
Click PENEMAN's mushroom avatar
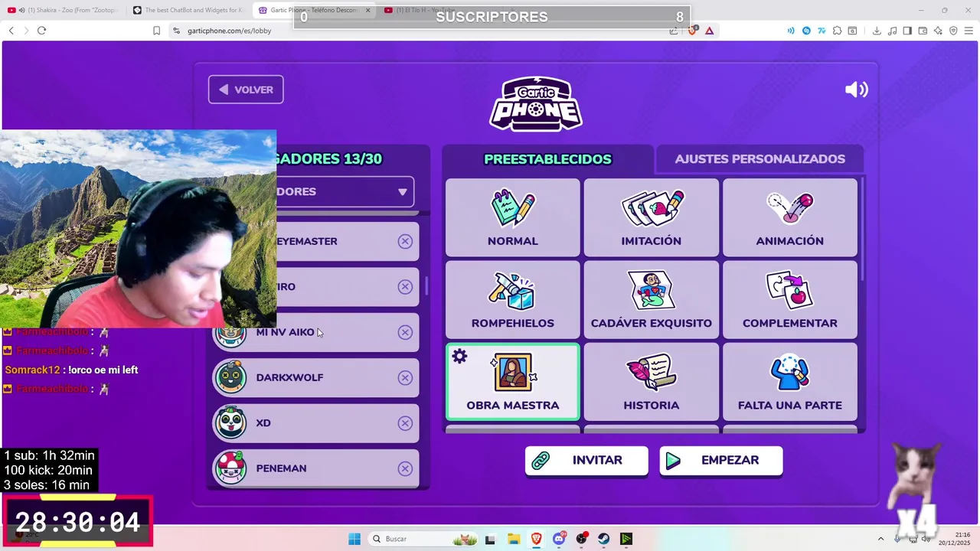click(230, 468)
